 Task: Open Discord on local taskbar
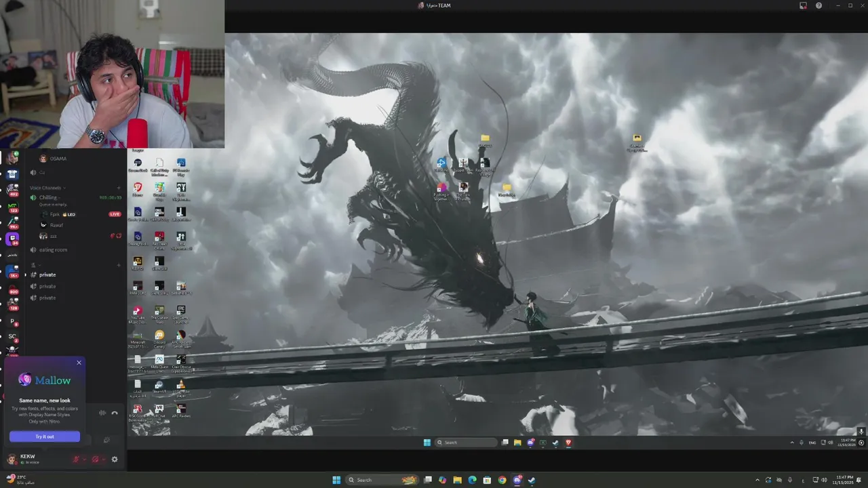coord(517,480)
